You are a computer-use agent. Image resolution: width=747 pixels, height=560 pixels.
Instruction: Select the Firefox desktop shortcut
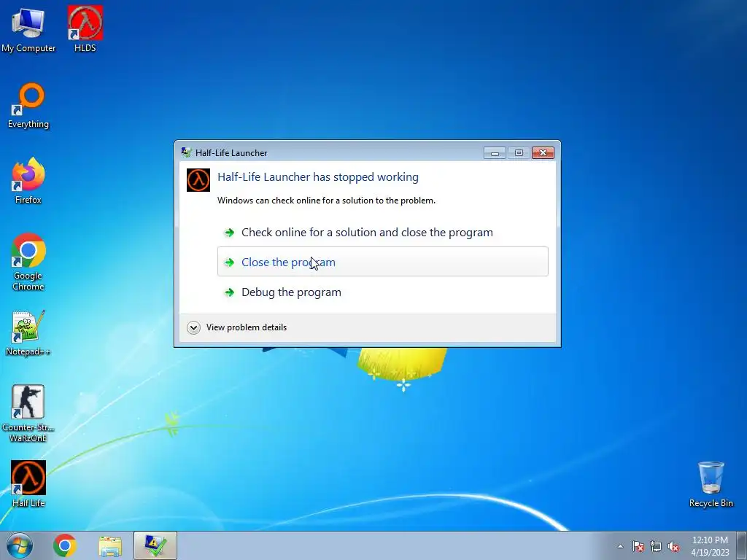coord(28,181)
